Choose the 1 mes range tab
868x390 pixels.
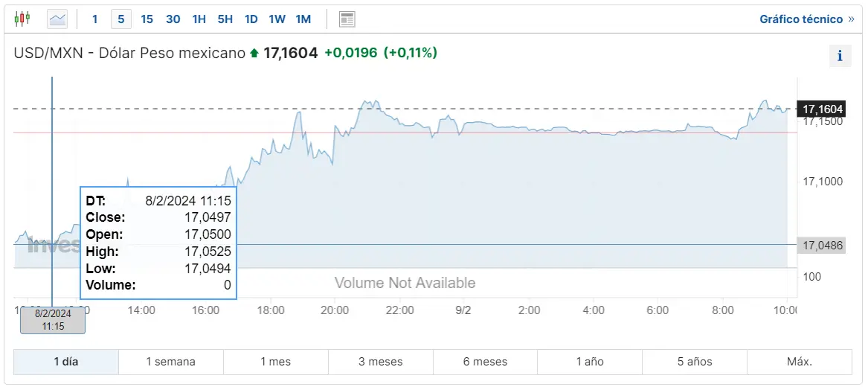[276, 362]
